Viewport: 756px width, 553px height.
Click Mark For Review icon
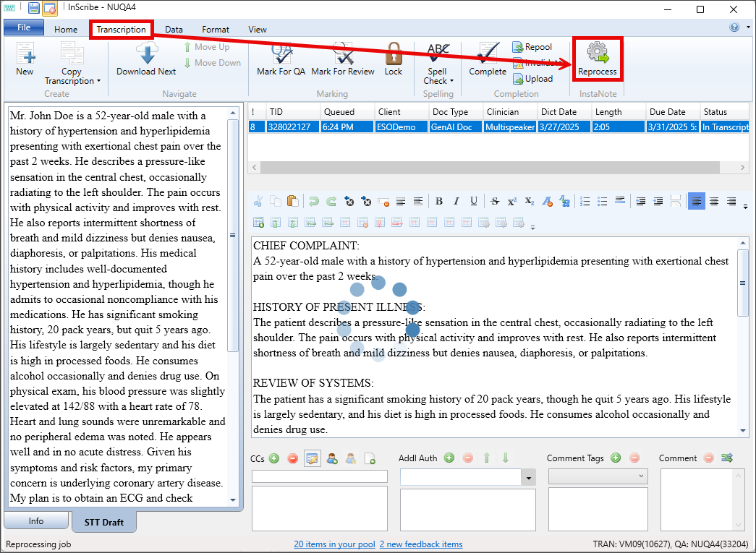[x=342, y=58]
